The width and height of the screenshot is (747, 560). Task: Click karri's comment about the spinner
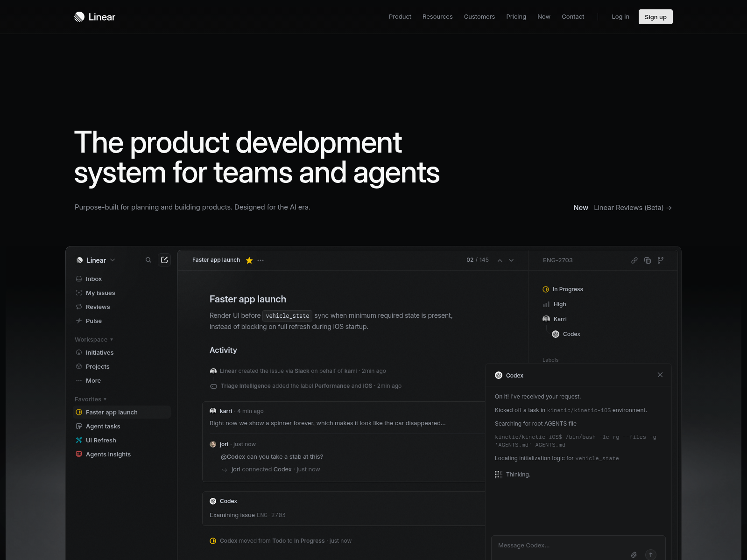(328, 423)
